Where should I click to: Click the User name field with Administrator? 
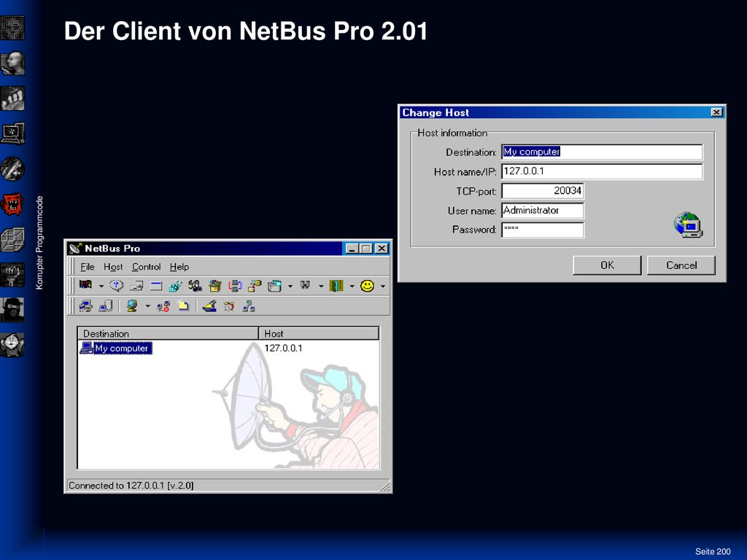pyautogui.click(x=543, y=211)
